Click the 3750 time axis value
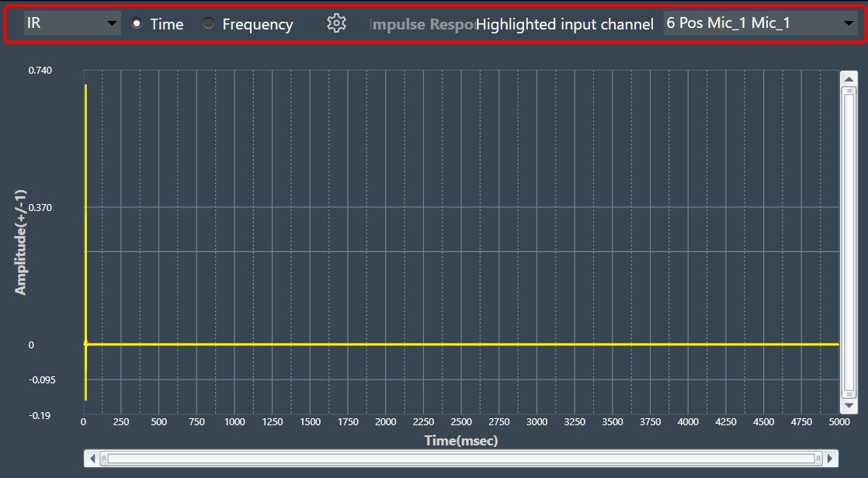 point(650,421)
